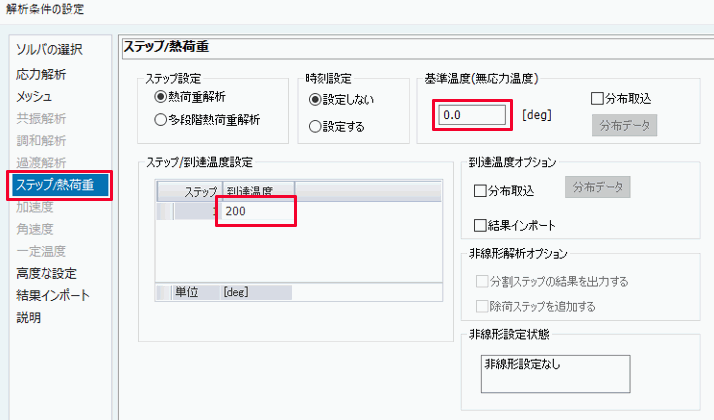This screenshot has width=714, height=420.
Task: Click 説明 in the left sidebar
Action: pyautogui.click(x=29, y=318)
